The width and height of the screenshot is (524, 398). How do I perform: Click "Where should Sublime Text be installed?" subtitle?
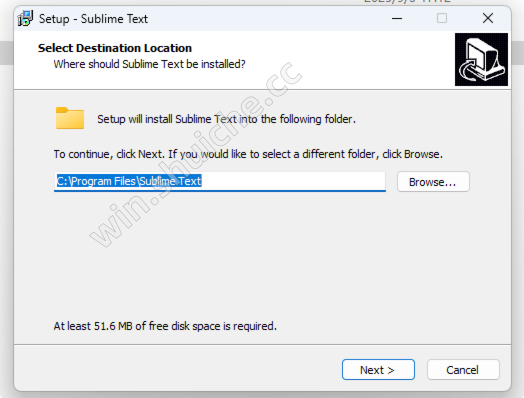click(x=149, y=64)
